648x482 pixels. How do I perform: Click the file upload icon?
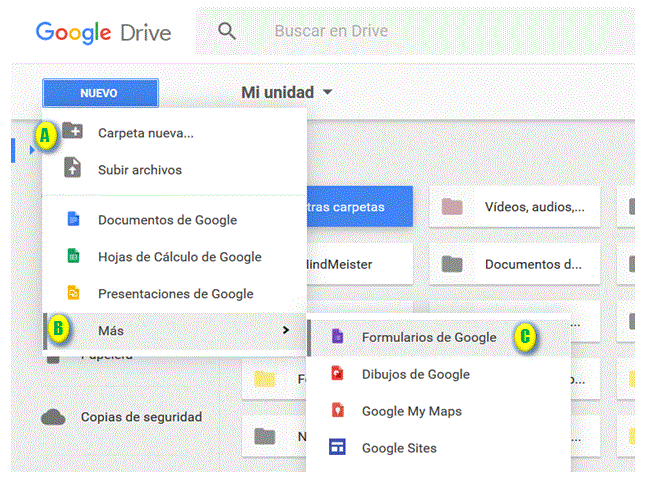(x=72, y=167)
